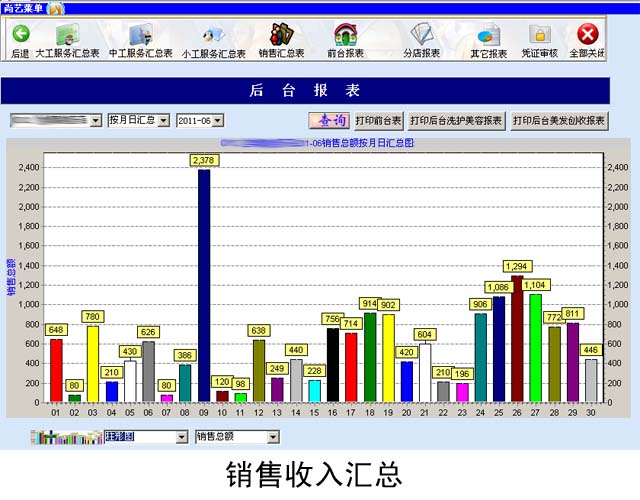Click the 打印后台洗护美容报表 button

point(456,121)
